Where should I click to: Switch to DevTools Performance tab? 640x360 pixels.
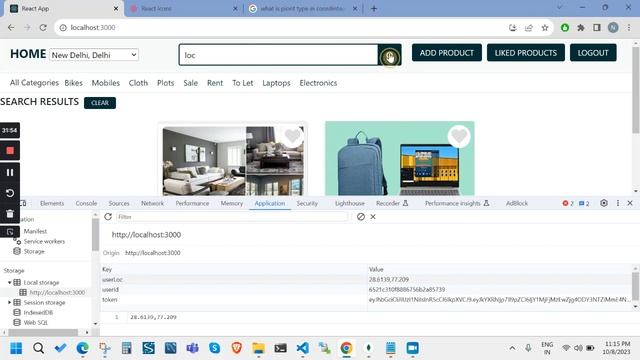click(192, 203)
